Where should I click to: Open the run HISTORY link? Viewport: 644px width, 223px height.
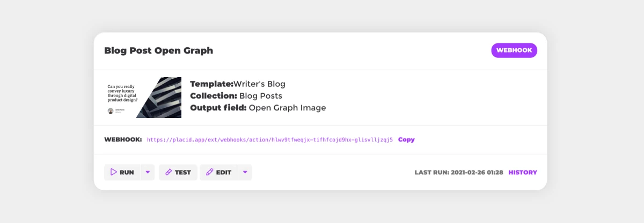[x=523, y=173]
